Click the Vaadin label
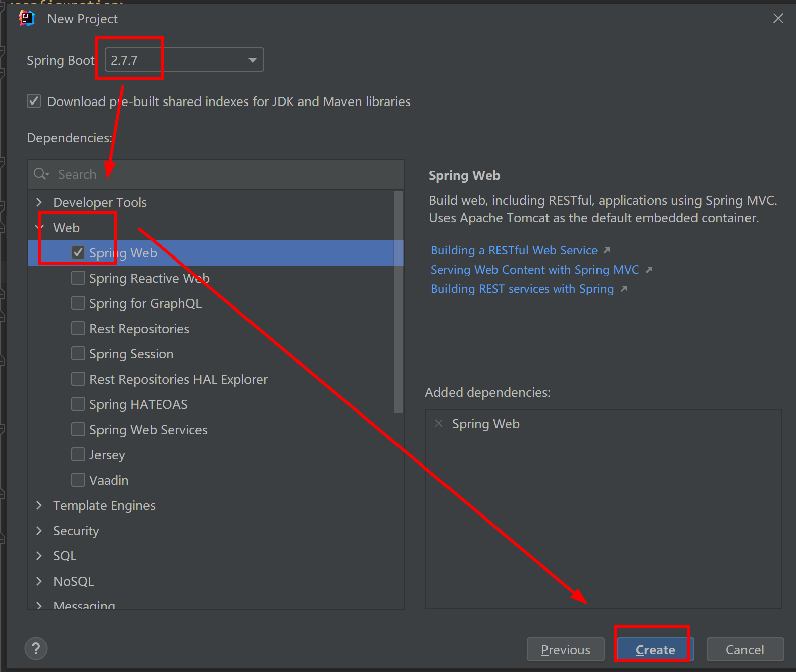Viewport: 796px width, 672px height. 109,480
